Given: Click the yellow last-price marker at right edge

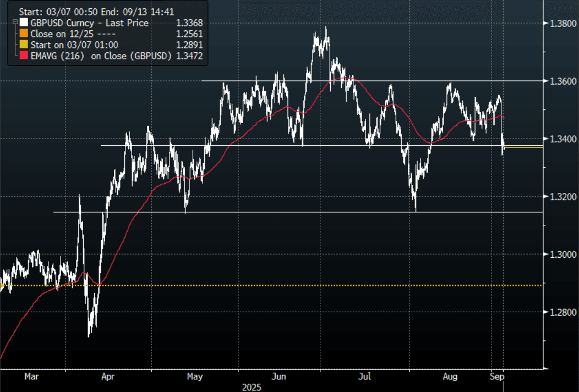Looking at the screenshot, I should pyautogui.click(x=531, y=147).
